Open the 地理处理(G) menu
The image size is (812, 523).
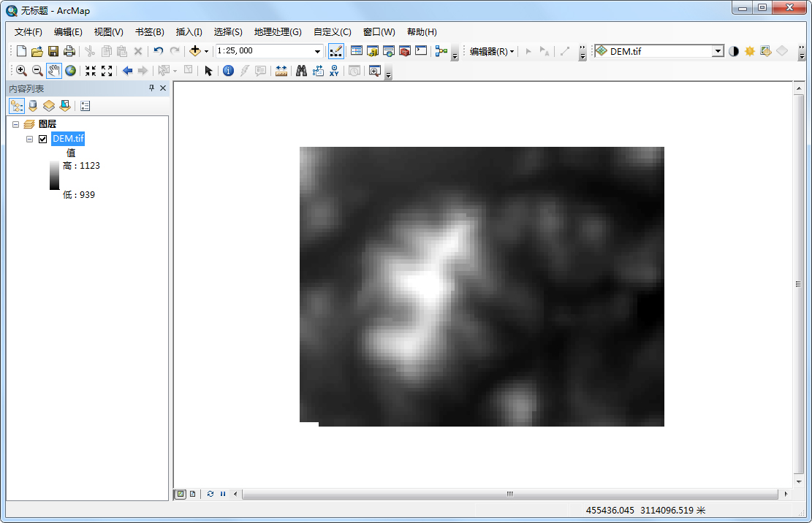click(x=278, y=32)
